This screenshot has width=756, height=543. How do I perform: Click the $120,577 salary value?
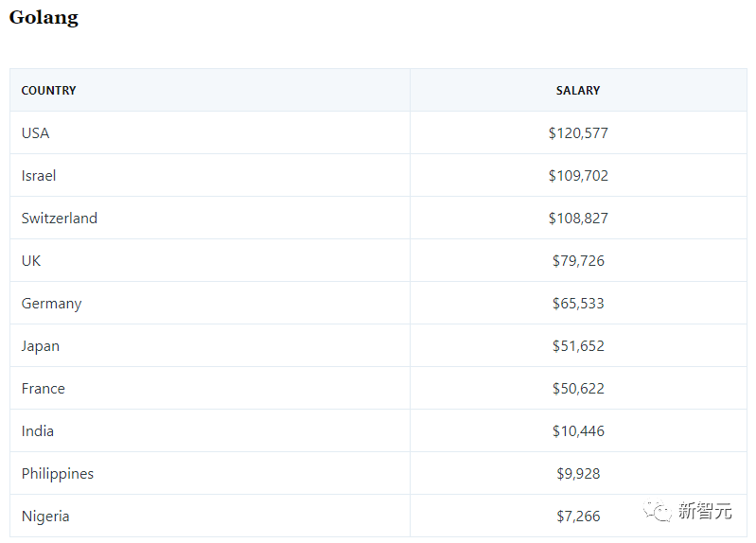click(x=578, y=133)
